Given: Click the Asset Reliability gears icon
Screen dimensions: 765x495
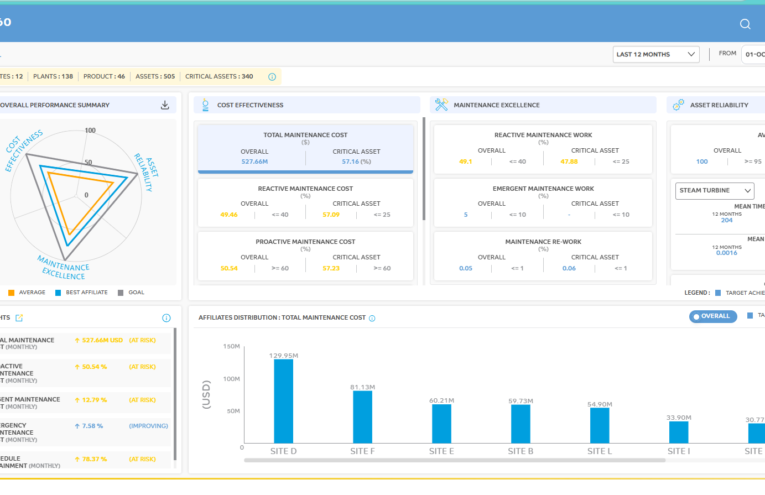Looking at the screenshot, I should (x=678, y=105).
